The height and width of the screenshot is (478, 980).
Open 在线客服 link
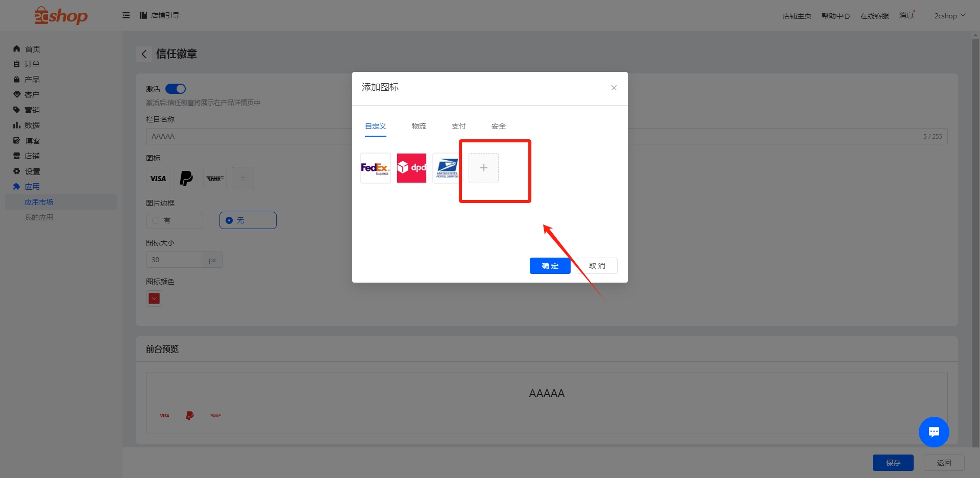874,16
